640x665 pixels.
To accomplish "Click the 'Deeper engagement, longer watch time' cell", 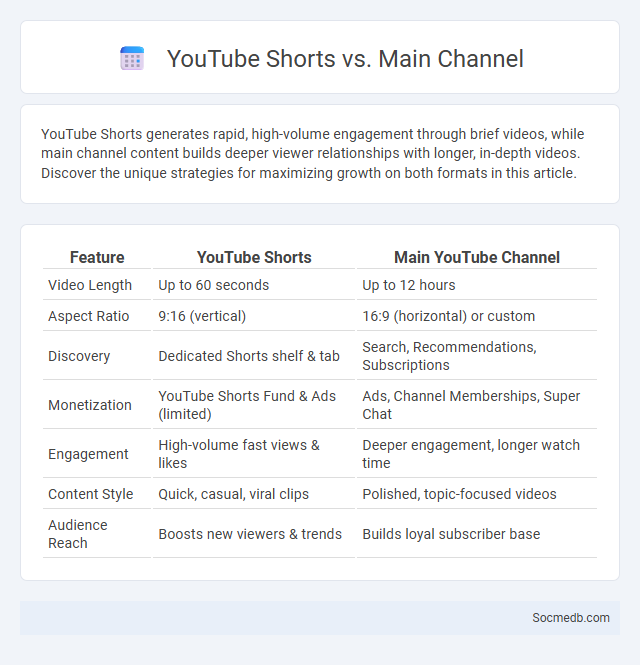I will point(477,454).
